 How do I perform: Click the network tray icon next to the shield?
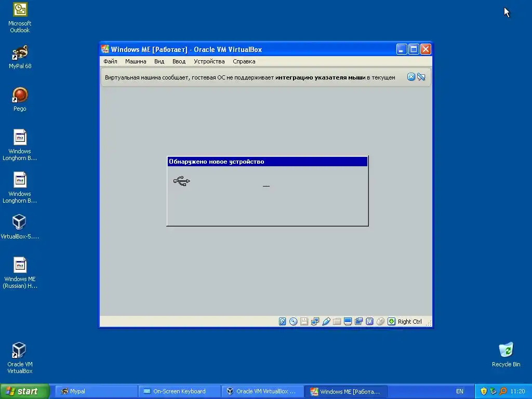(x=493, y=391)
